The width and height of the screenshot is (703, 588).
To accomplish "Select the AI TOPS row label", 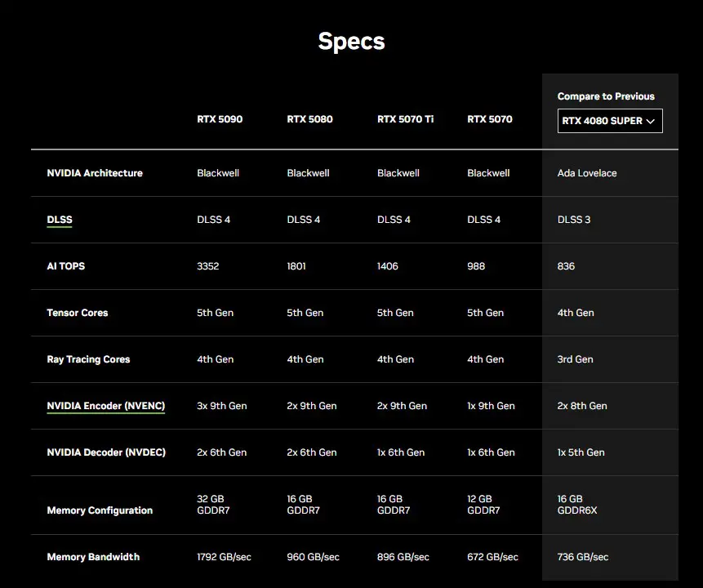I will 66,266.
